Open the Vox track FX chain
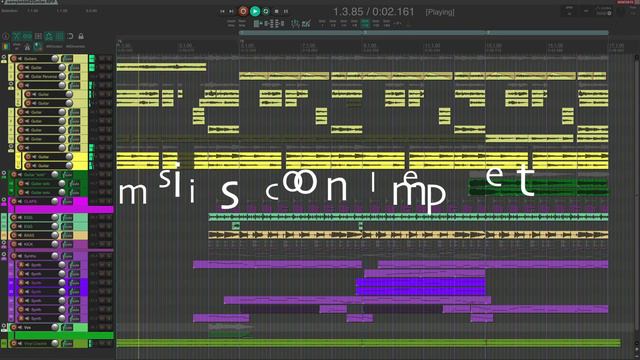The width and height of the screenshot is (640, 360). [x=67, y=327]
